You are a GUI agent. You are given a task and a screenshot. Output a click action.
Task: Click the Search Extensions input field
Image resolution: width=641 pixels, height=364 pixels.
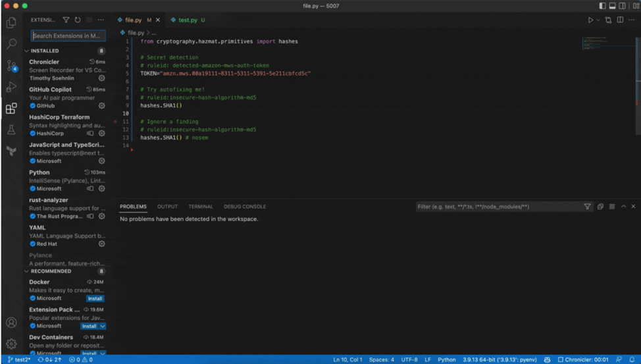tap(67, 36)
